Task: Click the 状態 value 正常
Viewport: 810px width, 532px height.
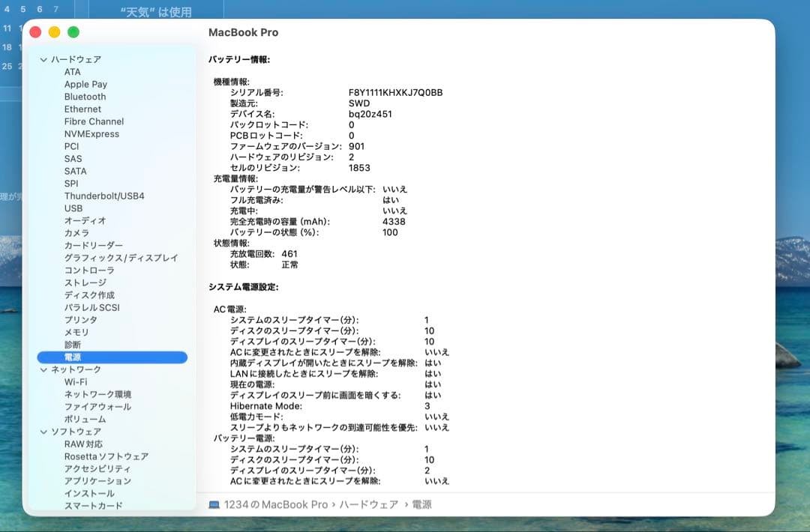Action: (289, 265)
